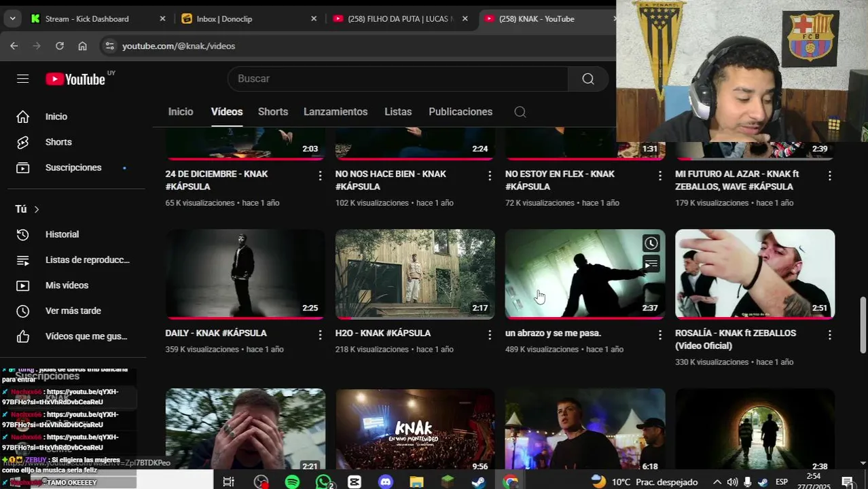The width and height of the screenshot is (868, 489).
Task: Open Steam from the taskbar
Action: click(478, 482)
